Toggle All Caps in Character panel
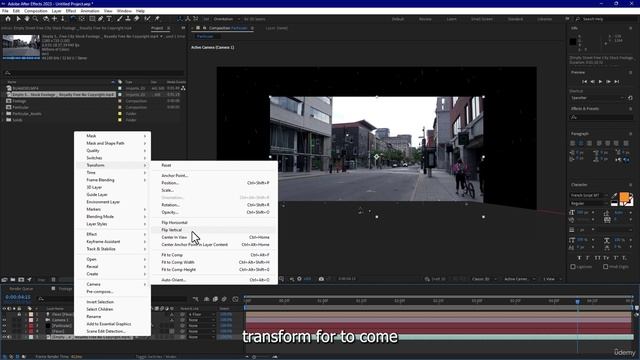 597,258
